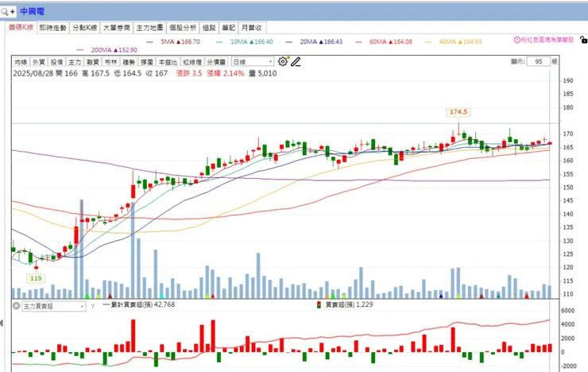This screenshot has height=372, width=588.
Task: Click the 119 low price marker
Action: (36, 278)
